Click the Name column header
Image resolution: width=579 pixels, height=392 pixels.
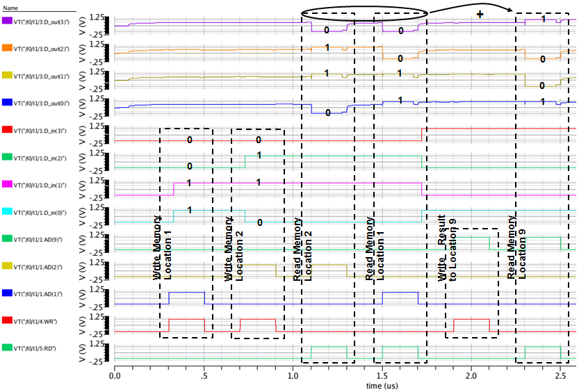tap(10, 8)
